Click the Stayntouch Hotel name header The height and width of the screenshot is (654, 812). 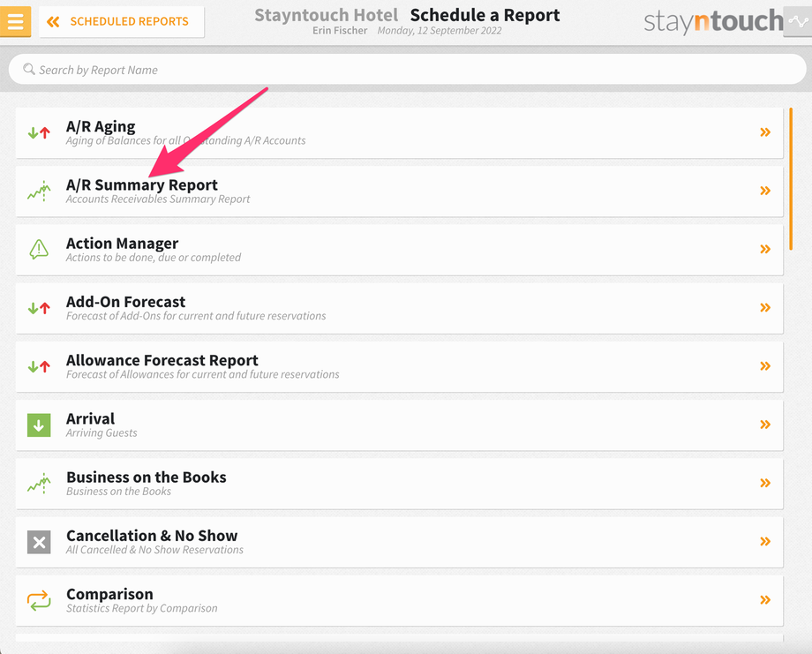click(327, 15)
